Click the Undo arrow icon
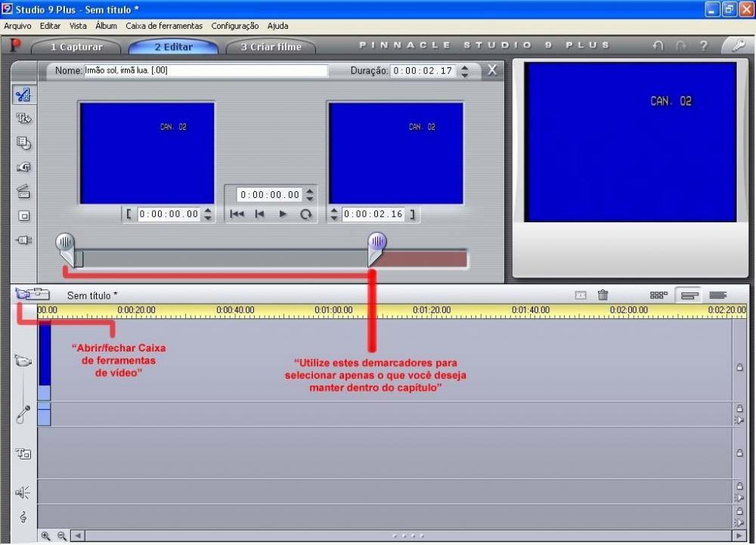 click(658, 46)
